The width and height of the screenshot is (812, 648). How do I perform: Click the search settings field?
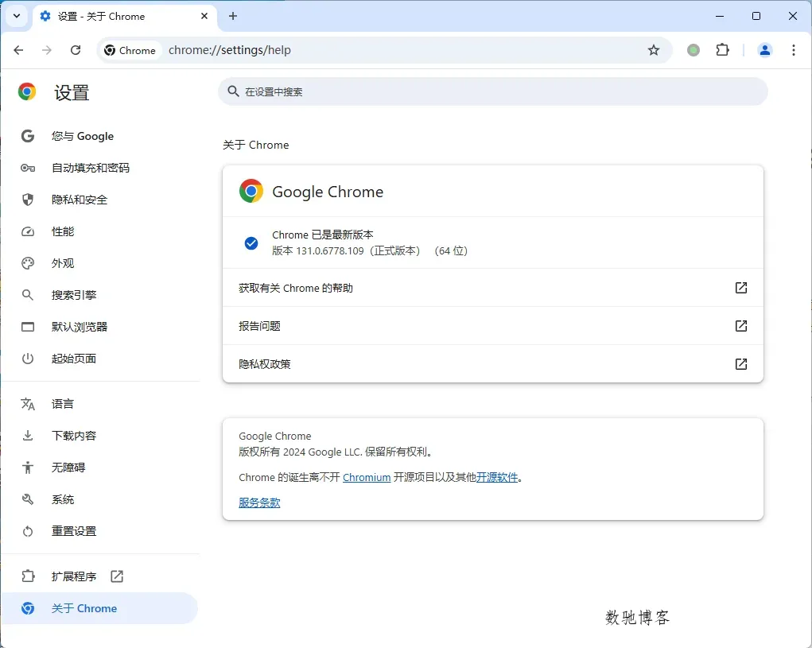tap(492, 91)
